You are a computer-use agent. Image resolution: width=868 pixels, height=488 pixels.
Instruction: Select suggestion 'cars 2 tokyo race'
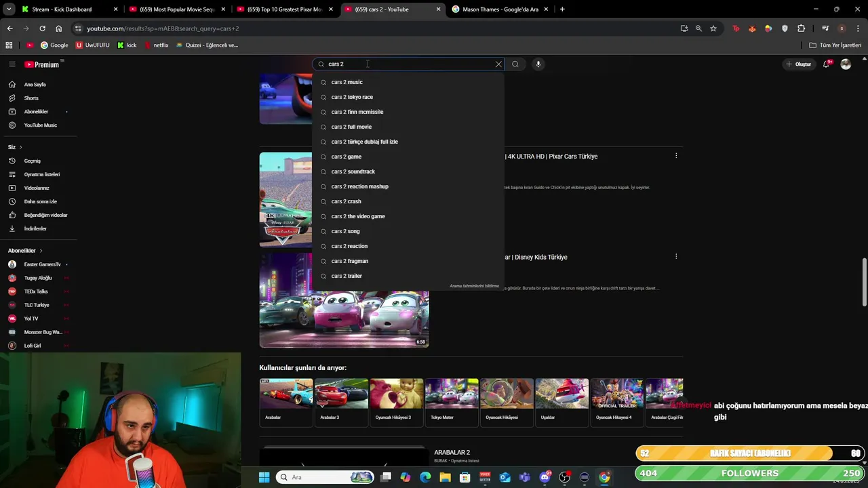click(408, 97)
